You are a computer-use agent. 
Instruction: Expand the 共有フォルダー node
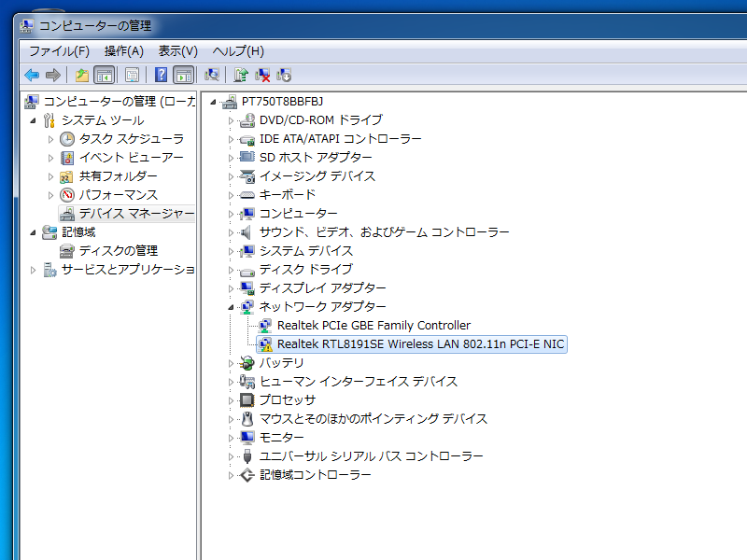click(x=50, y=176)
